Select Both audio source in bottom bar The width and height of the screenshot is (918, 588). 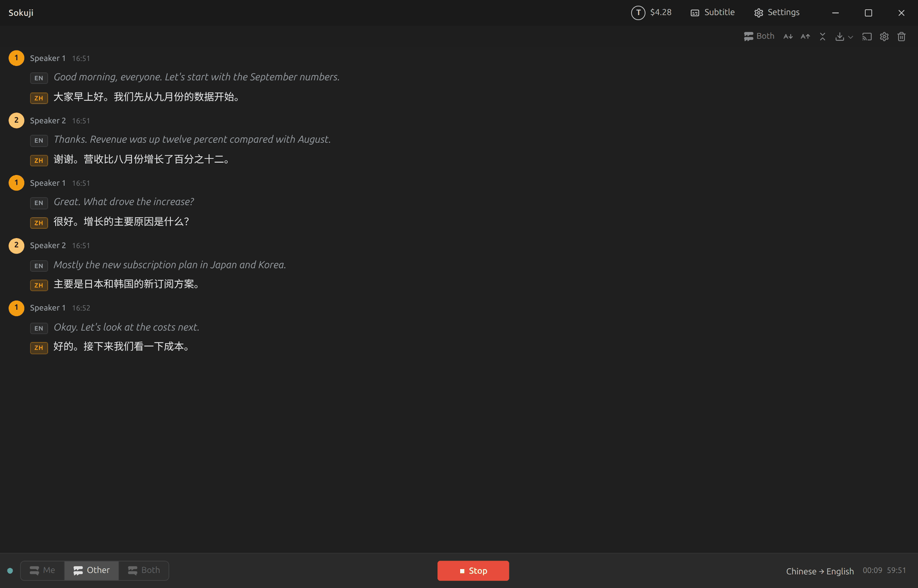(144, 570)
